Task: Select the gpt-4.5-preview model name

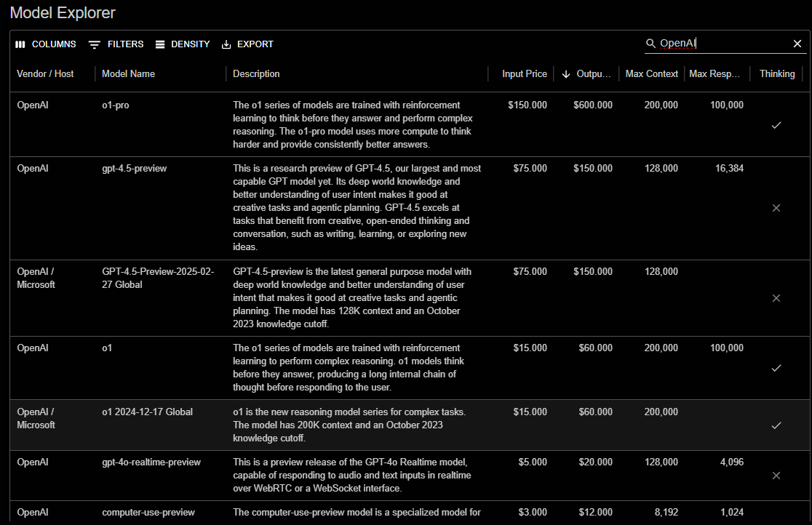Action: (x=134, y=169)
